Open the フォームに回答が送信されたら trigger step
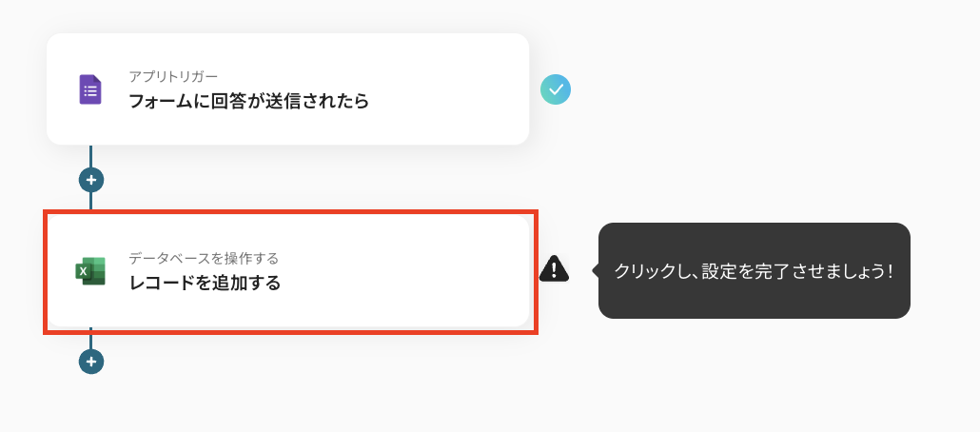Screen dimensions: 980x432 [248, 101]
